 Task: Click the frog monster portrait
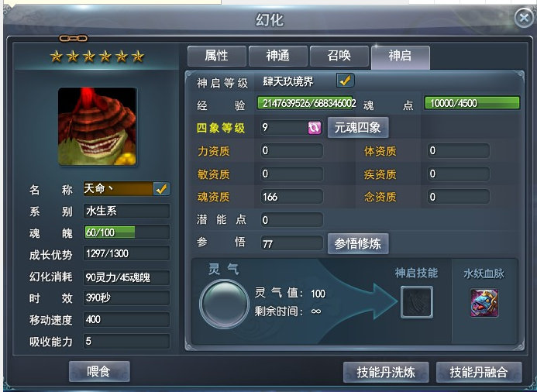click(x=98, y=126)
